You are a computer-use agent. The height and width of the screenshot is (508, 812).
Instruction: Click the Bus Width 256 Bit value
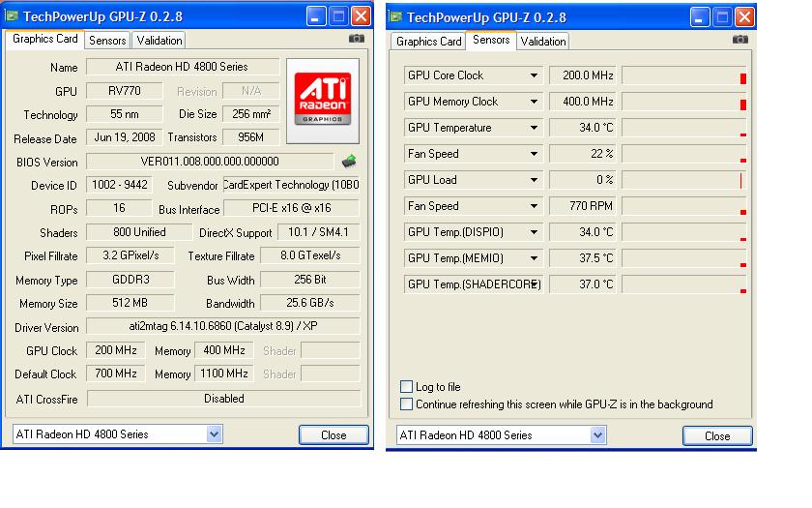click(x=309, y=280)
